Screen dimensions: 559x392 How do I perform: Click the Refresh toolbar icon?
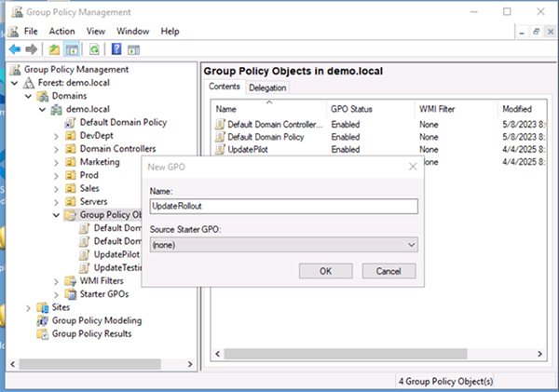pyautogui.click(x=95, y=49)
